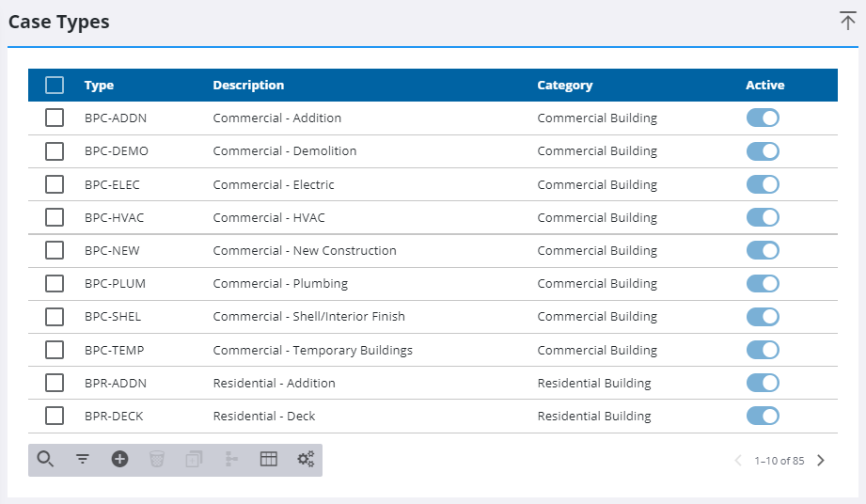This screenshot has height=504, width=866.
Task: Disable Active switch for BPC-PLUM
Action: pos(763,283)
